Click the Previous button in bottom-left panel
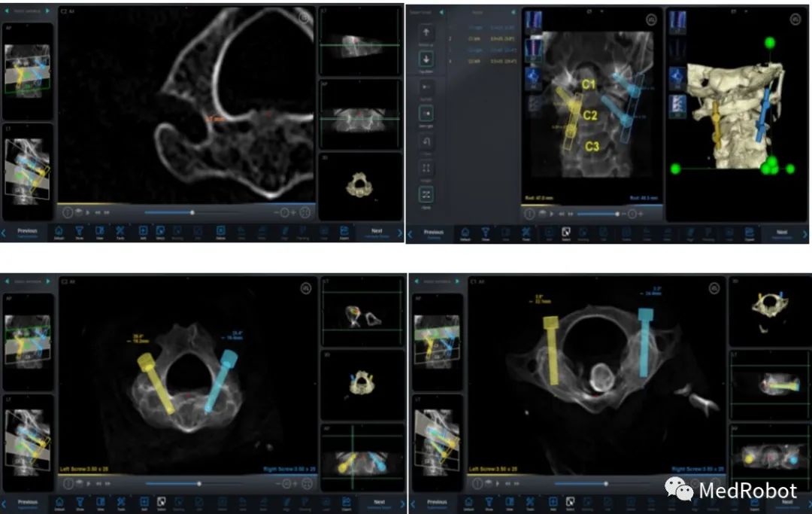The height and width of the screenshot is (514, 812). (27, 502)
